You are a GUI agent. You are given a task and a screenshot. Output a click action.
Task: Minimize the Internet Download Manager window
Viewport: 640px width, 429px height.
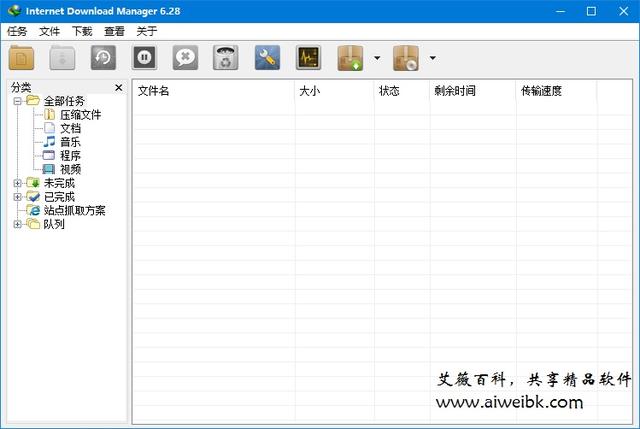pos(560,11)
